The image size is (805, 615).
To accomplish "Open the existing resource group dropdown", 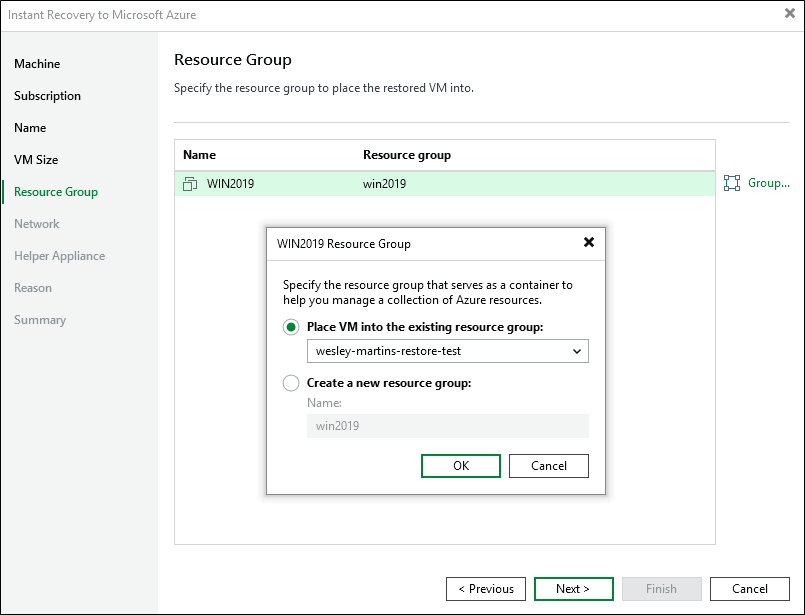I will pyautogui.click(x=447, y=351).
